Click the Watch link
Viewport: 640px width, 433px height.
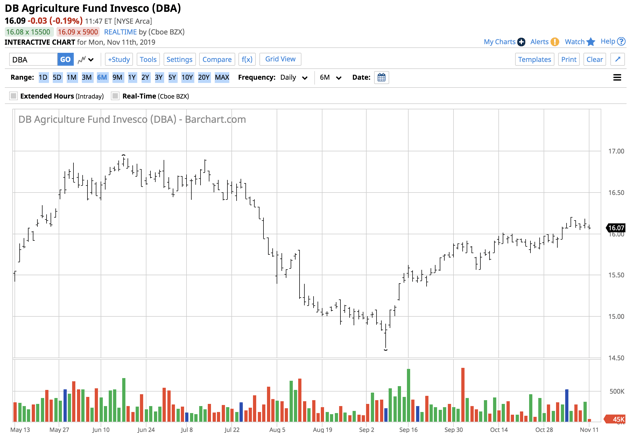[575, 42]
